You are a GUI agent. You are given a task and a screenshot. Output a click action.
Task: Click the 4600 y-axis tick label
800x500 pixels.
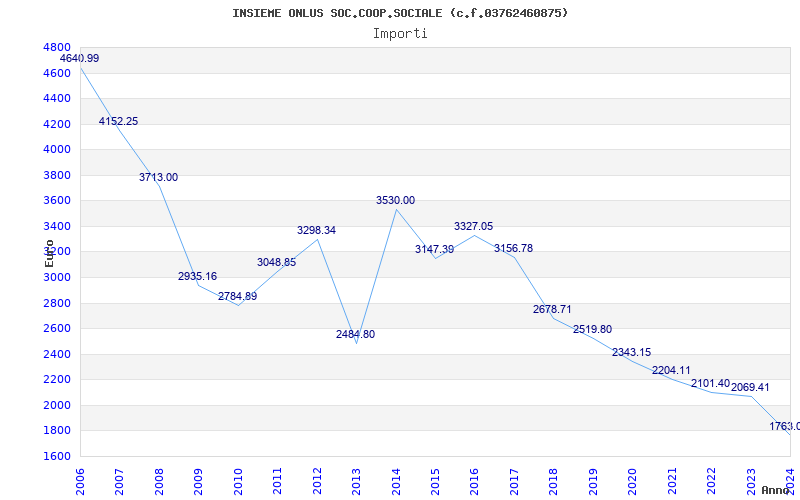[x=57, y=73]
